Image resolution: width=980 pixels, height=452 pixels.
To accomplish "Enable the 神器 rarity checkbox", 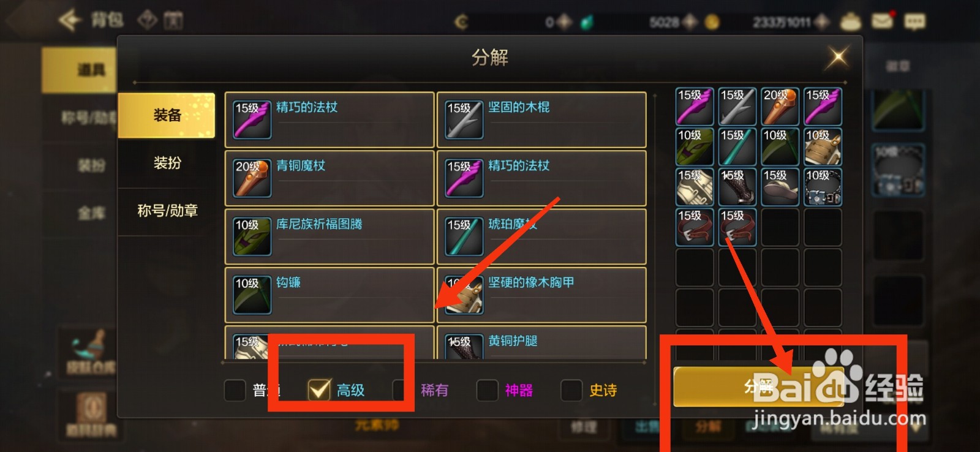I will pos(487,390).
